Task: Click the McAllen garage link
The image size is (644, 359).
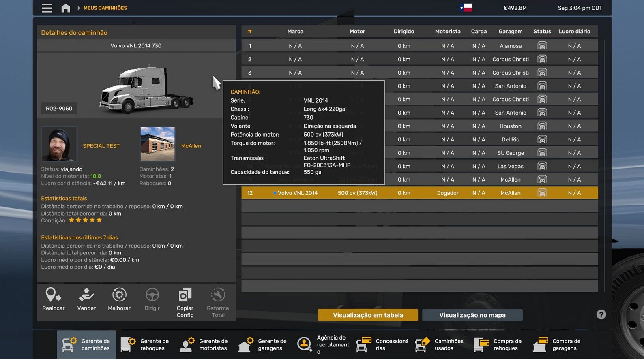Action: click(x=191, y=146)
